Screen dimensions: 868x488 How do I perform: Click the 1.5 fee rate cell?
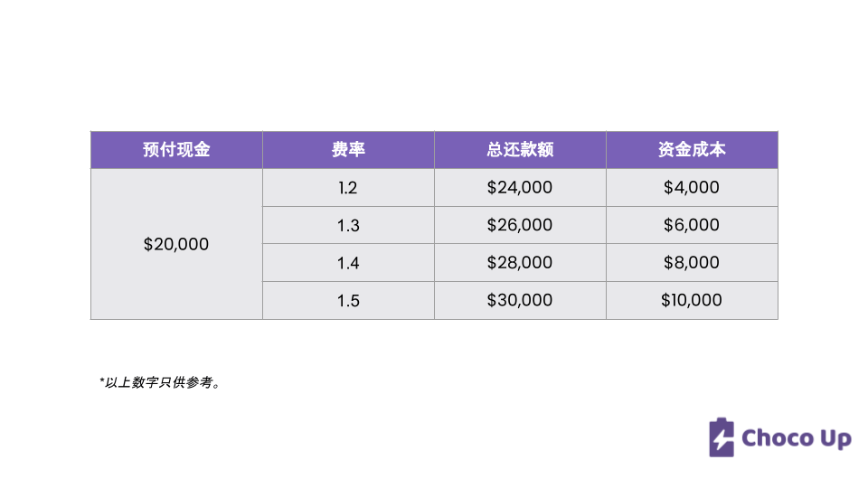click(348, 300)
